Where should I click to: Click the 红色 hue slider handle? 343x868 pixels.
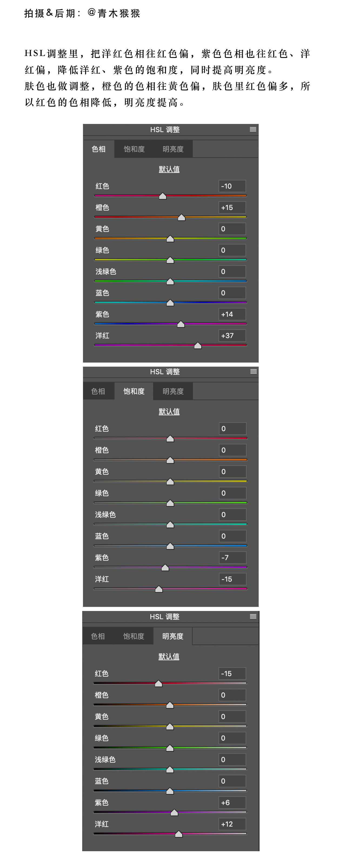coord(162,196)
